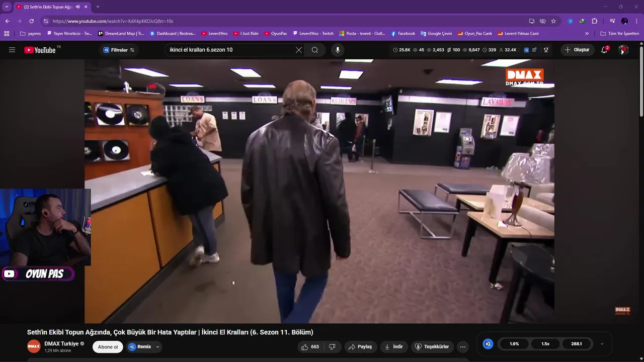644x362 pixels.
Task: Open the 'LeventYmz' YouTube bookmark
Action: coord(215,34)
